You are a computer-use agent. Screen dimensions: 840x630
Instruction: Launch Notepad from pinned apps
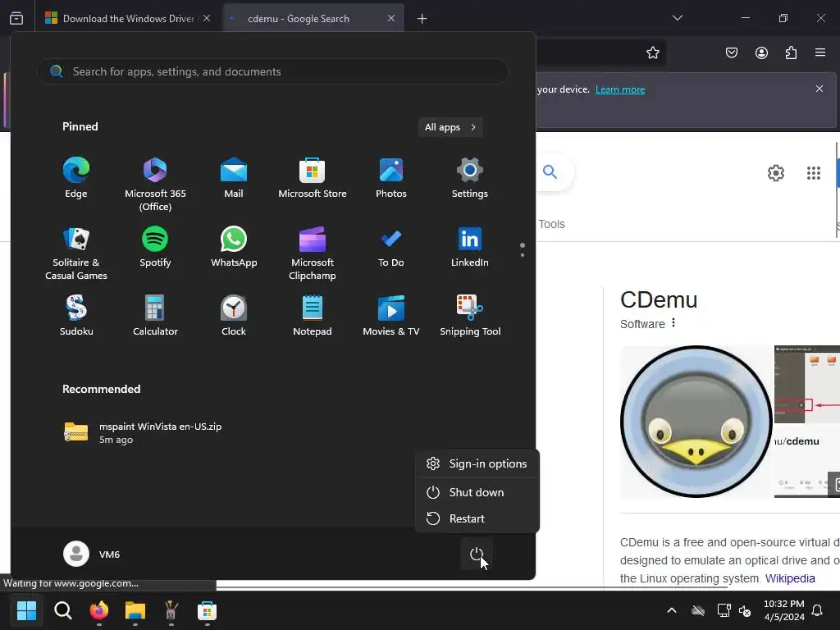(x=313, y=315)
